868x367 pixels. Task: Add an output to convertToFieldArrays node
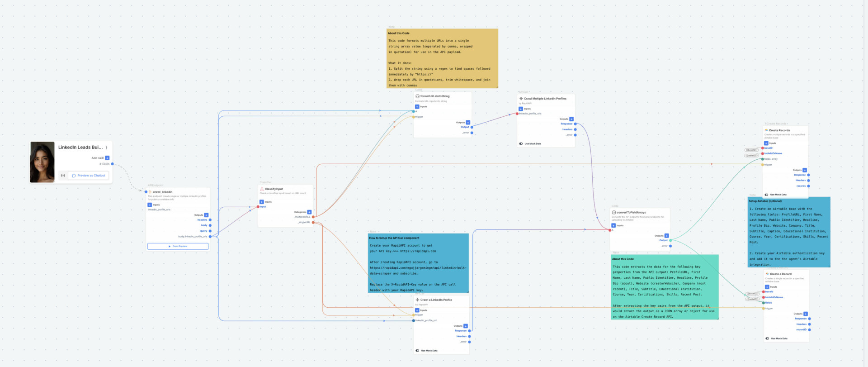(x=666, y=236)
